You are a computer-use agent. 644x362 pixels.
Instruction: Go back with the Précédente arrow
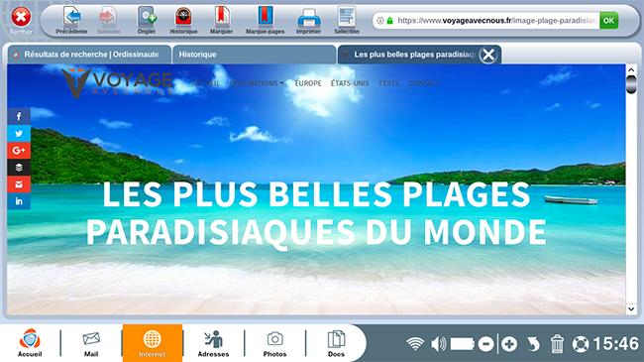point(71,20)
